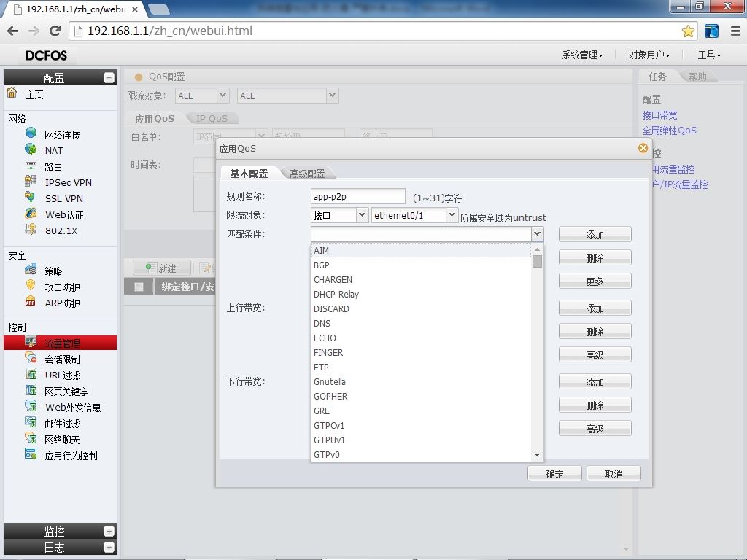Image resolution: width=747 pixels, height=560 pixels.
Task: Bookmark the page with the star icon
Action: [x=688, y=31]
